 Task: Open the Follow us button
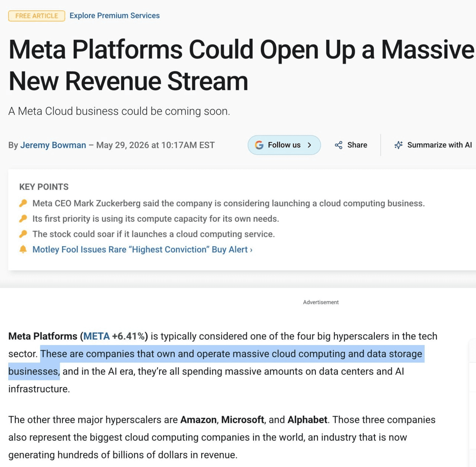click(x=284, y=145)
